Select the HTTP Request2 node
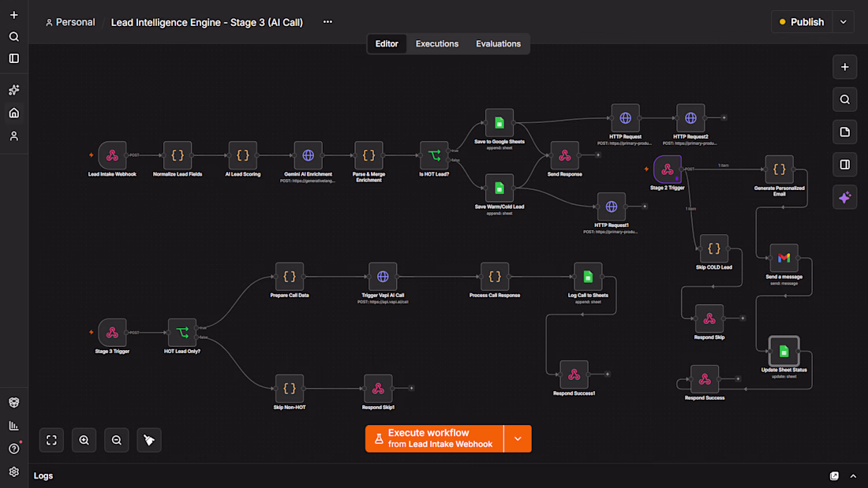The image size is (868, 488). tap(690, 117)
